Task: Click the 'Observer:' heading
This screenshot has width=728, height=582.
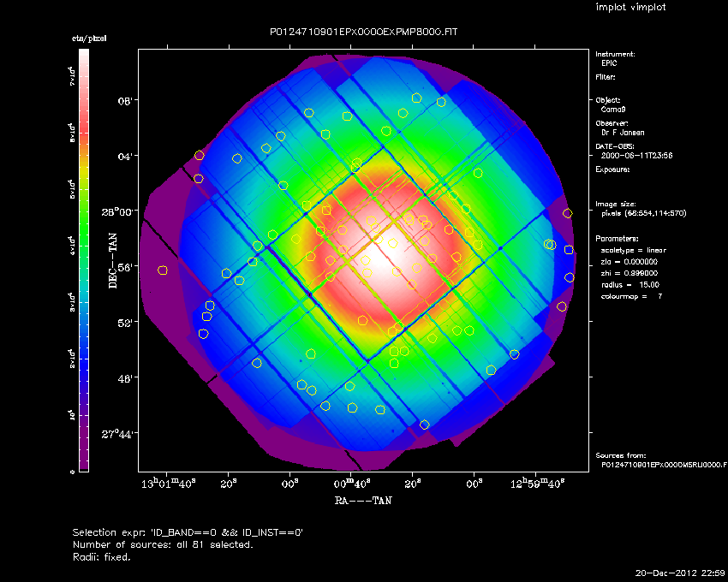Action: 612,123
